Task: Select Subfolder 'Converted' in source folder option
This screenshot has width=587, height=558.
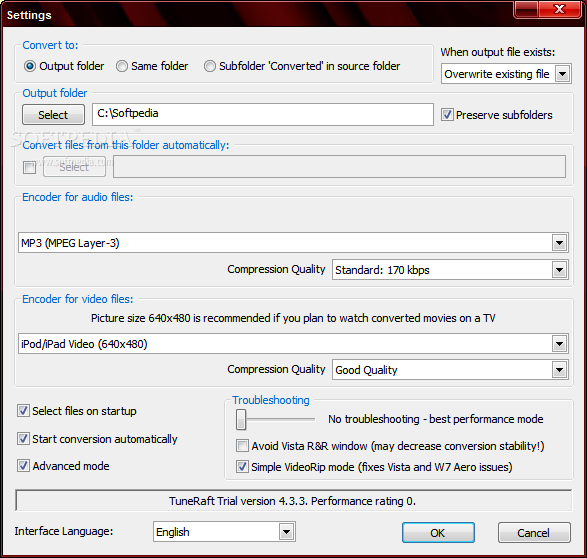Action: [210, 66]
